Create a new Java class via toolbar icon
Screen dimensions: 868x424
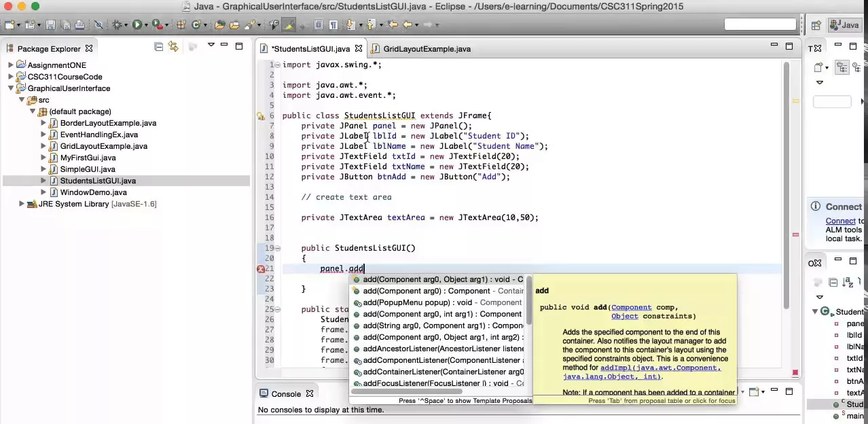[197, 25]
